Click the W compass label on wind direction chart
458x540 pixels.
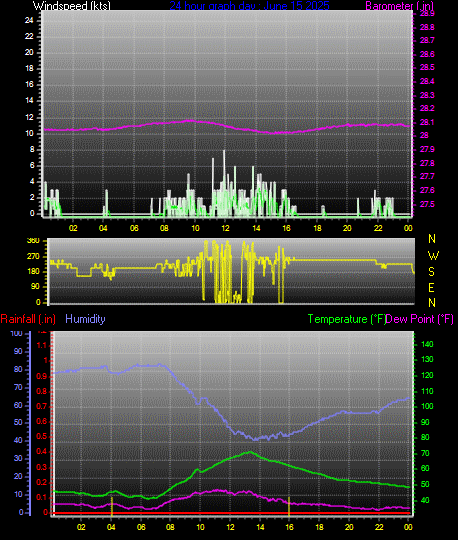coord(433,256)
